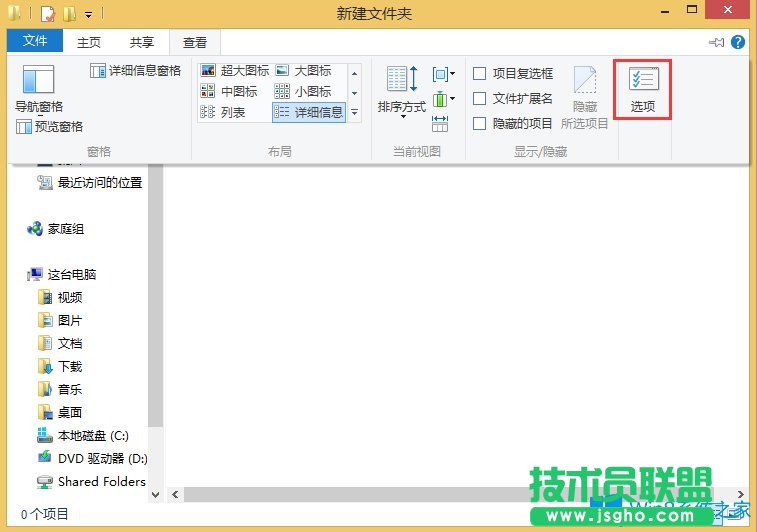Click folder system icon in title bar
Screen dimensions: 757x532
tap(14, 13)
